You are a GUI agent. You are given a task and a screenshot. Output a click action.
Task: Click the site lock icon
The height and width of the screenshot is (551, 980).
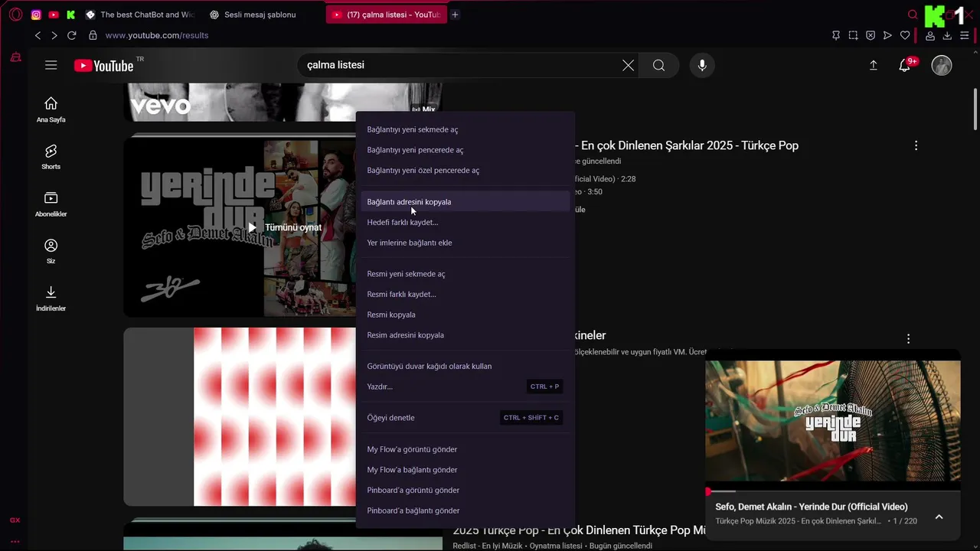[93, 35]
